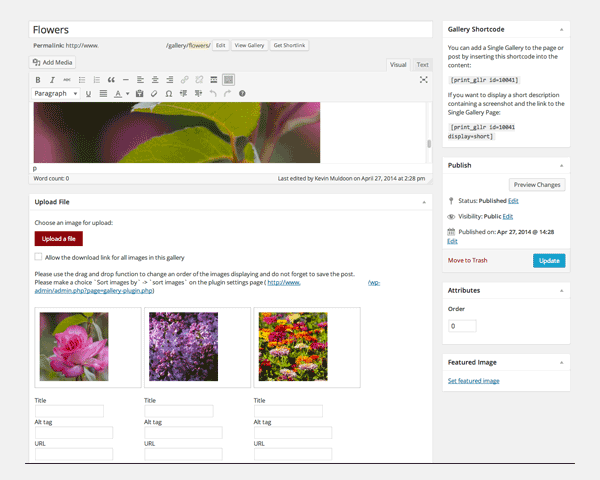This screenshot has height=480, width=600.
Task: Click the large leaf image in editor
Action: (x=177, y=132)
